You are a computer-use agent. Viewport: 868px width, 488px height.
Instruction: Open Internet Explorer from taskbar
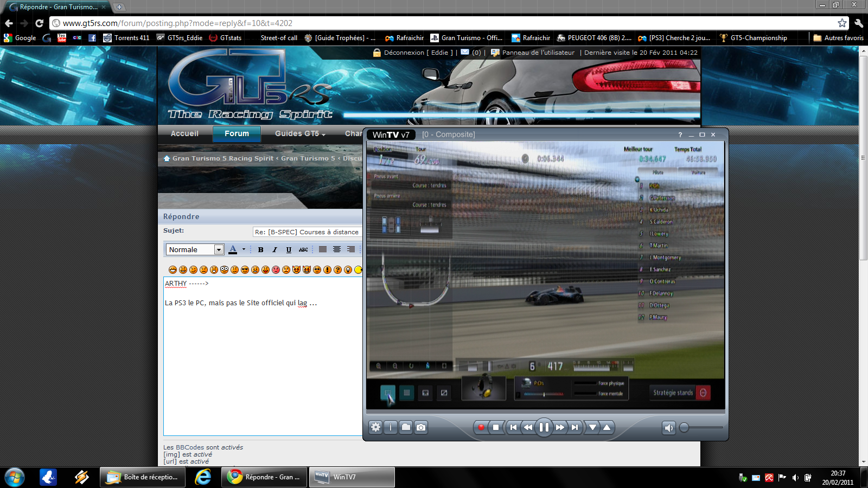click(x=203, y=477)
